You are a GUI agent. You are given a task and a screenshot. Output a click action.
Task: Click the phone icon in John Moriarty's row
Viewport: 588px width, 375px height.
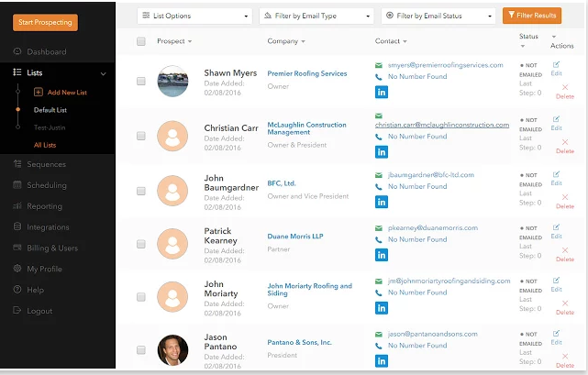379,292
